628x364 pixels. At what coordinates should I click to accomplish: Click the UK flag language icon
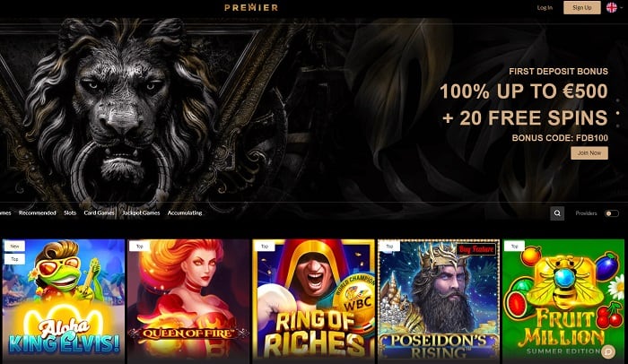pyautogui.click(x=612, y=7)
